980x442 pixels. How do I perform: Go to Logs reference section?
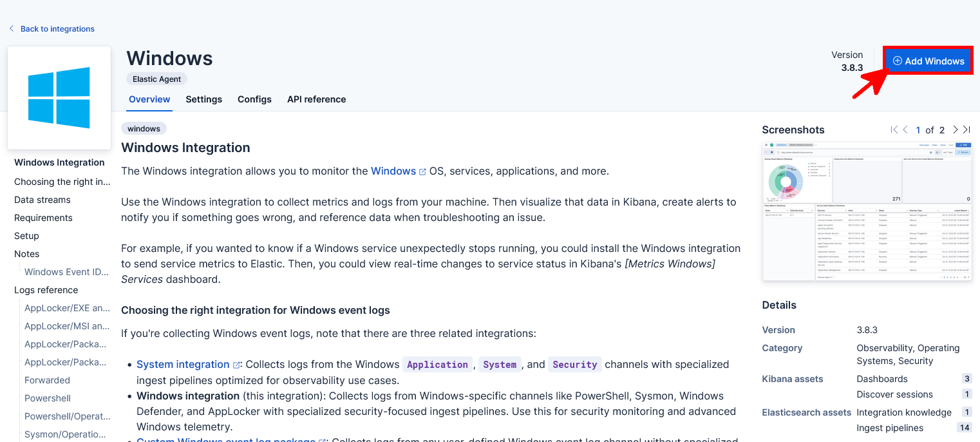tap(46, 291)
